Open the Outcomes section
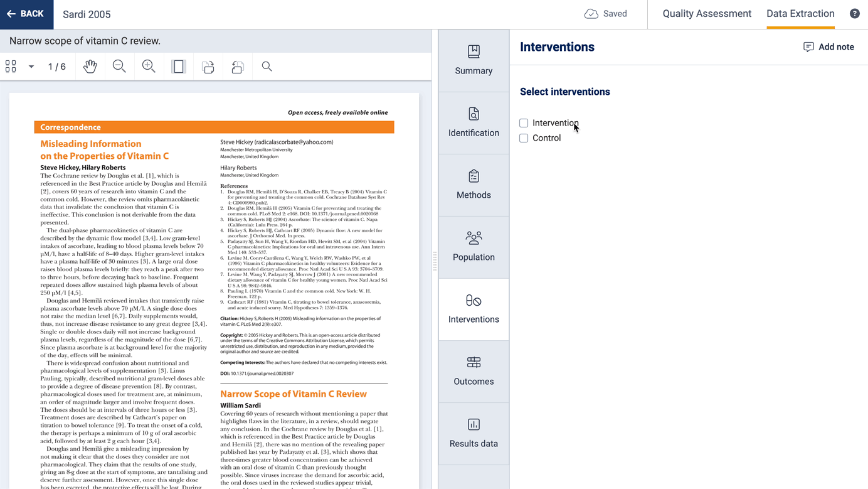868x489 pixels. [x=474, y=371]
